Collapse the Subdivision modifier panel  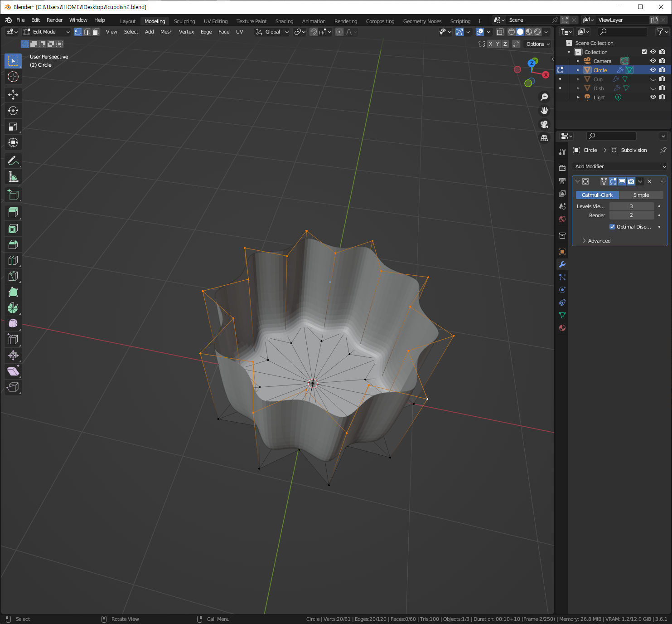577,181
